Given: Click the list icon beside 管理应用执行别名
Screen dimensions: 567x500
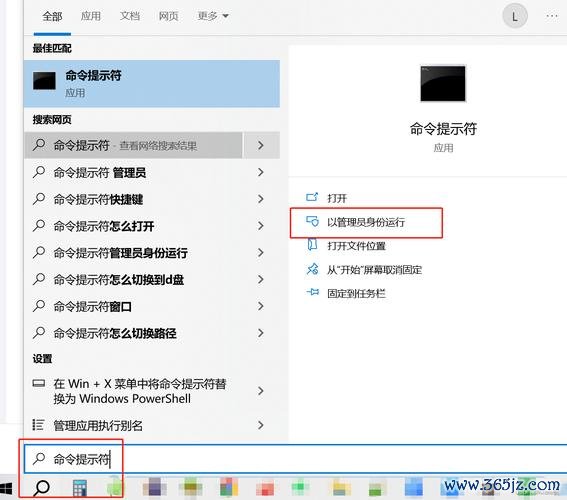Looking at the screenshot, I should click(38, 425).
